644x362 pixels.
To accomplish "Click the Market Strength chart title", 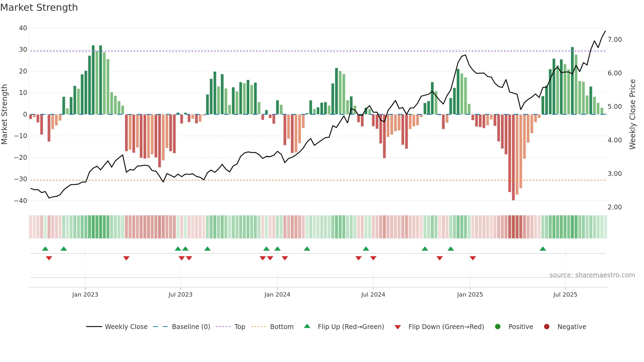I will [x=39, y=8].
